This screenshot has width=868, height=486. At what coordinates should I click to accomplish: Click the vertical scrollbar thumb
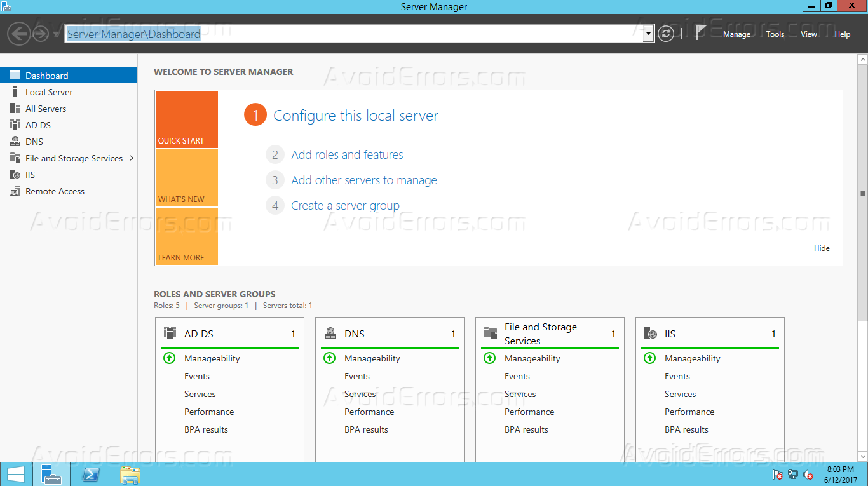coord(862,194)
